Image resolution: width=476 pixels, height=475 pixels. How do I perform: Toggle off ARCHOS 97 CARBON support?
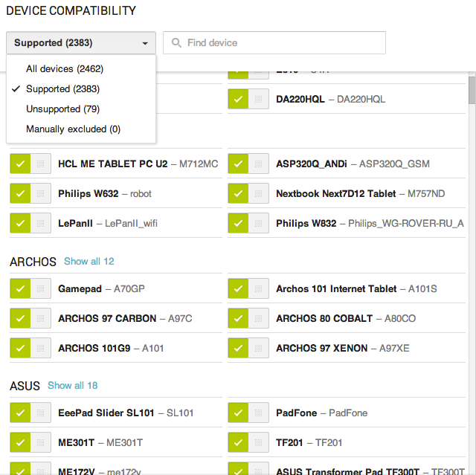[30, 318]
